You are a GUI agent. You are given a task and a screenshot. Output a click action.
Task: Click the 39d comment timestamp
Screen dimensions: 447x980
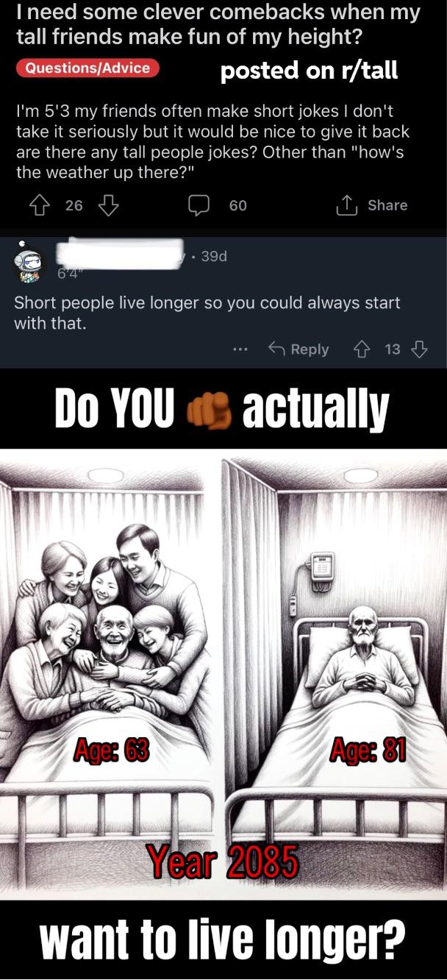point(214,256)
